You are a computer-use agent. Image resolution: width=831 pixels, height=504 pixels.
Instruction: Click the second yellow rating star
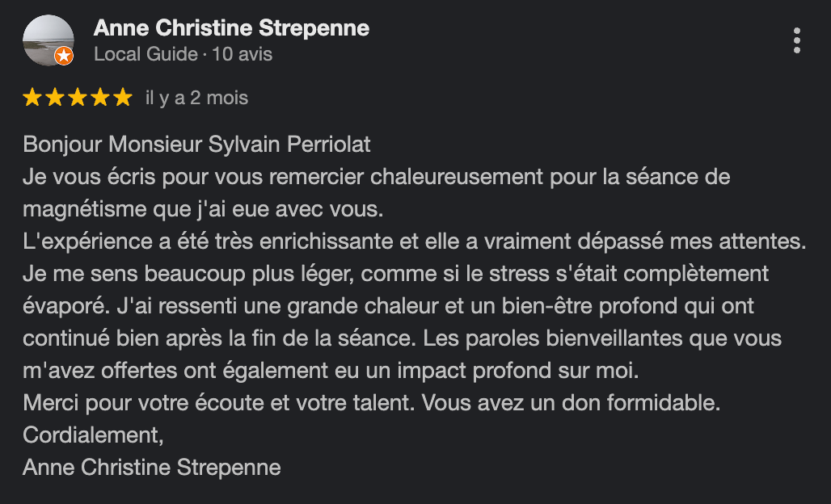(55, 98)
